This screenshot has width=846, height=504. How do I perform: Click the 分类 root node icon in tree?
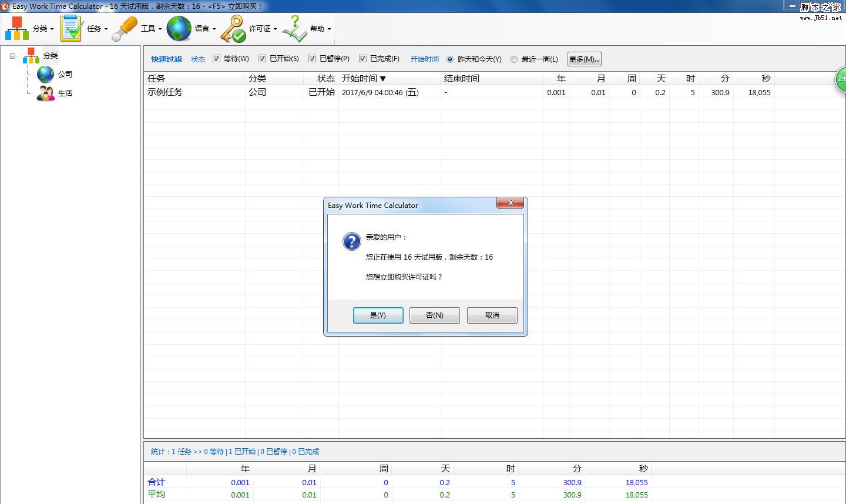[31, 56]
